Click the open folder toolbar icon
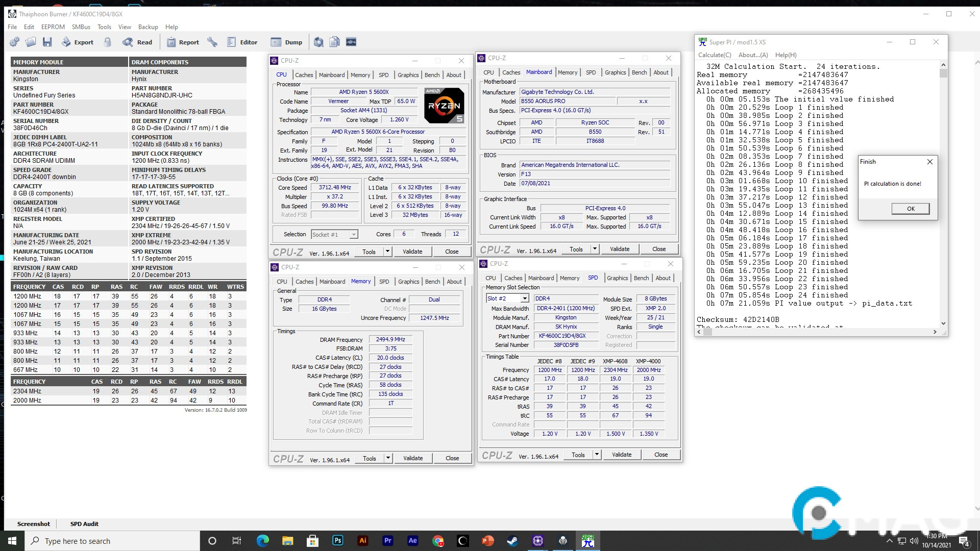 coord(31,42)
